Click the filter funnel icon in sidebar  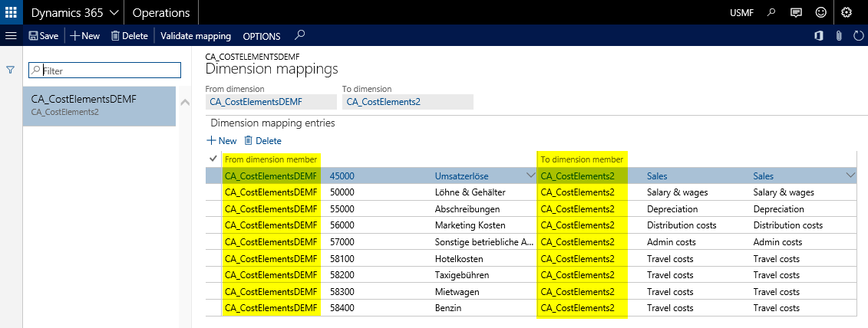pyautogui.click(x=11, y=70)
